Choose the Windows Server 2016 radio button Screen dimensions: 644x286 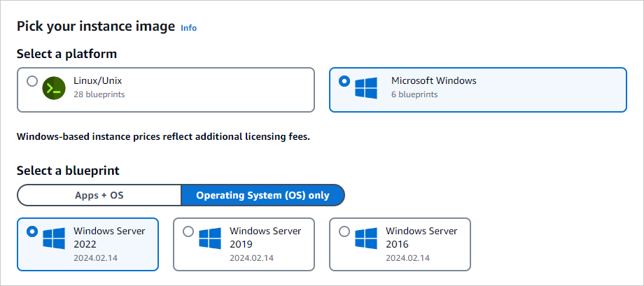click(344, 231)
